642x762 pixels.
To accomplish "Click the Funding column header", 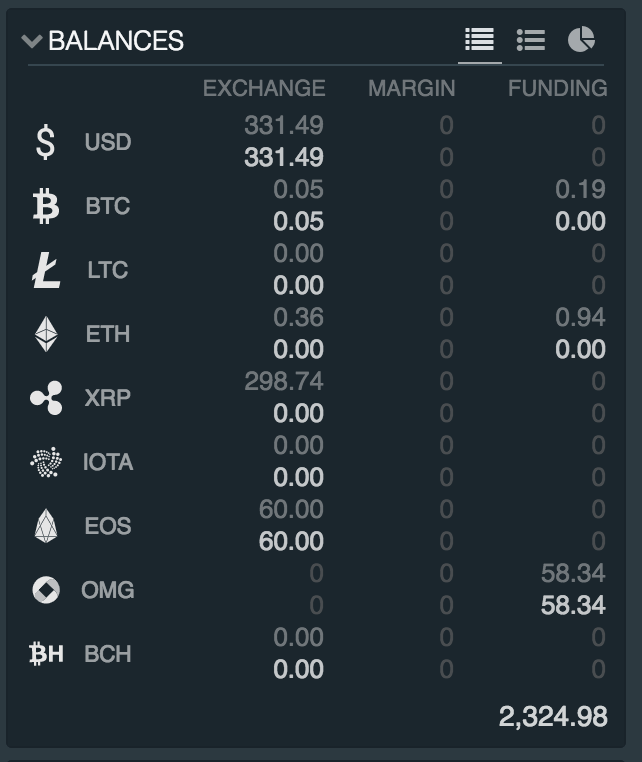I will point(557,88).
